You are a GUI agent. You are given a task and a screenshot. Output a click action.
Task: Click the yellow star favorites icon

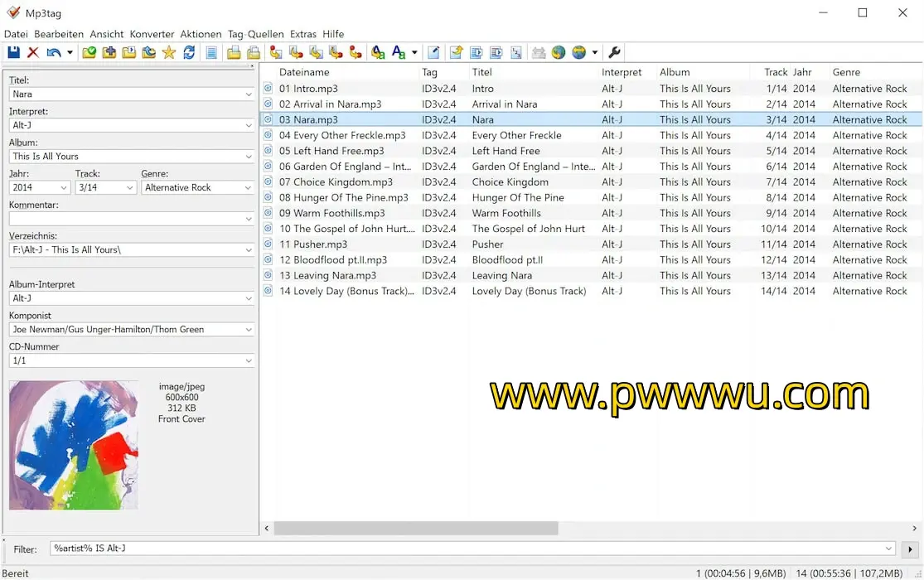tap(169, 53)
